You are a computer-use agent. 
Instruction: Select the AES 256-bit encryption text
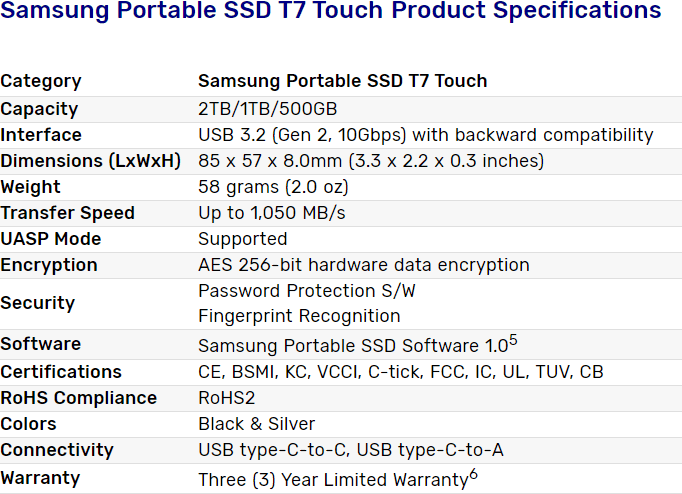tap(363, 265)
